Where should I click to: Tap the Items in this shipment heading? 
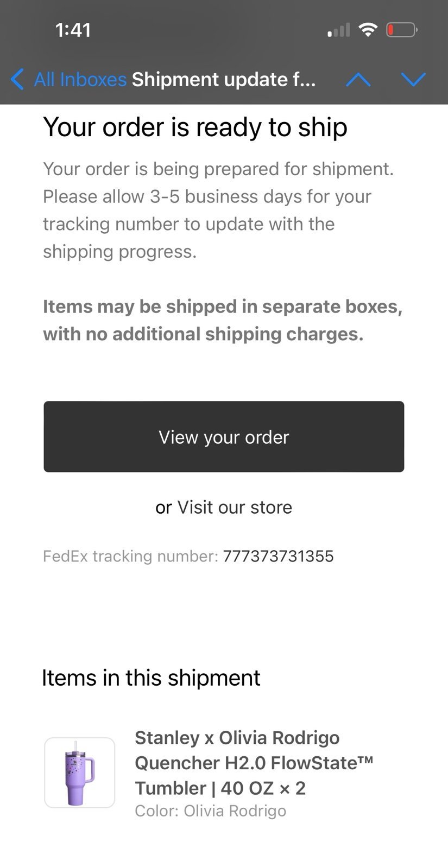click(x=151, y=678)
